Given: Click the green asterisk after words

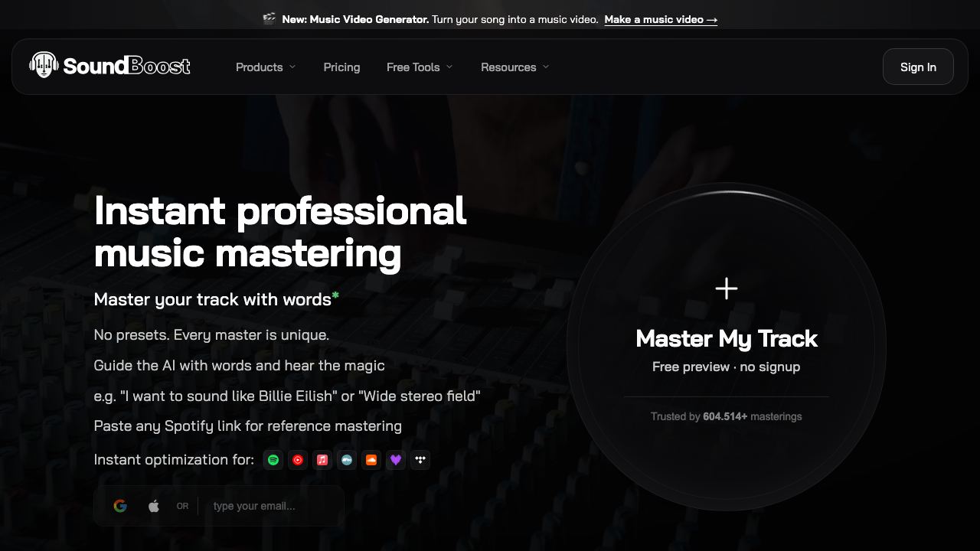Looking at the screenshot, I should [x=335, y=296].
